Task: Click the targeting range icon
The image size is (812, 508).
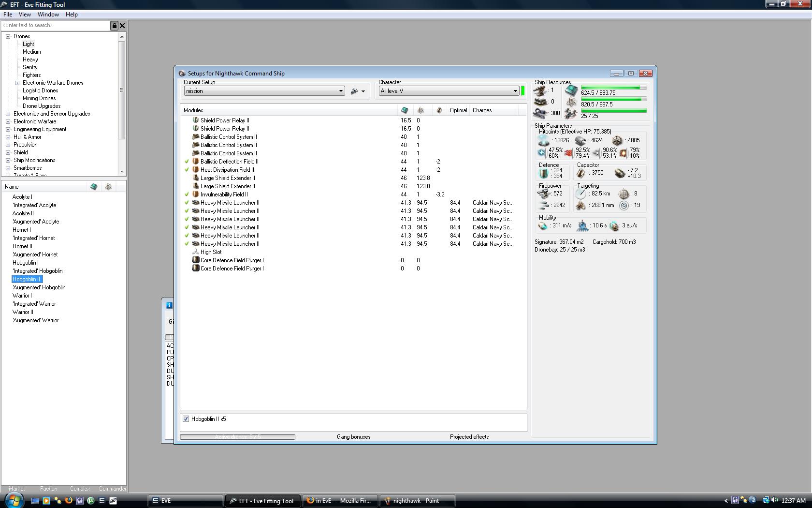Action: [580, 194]
